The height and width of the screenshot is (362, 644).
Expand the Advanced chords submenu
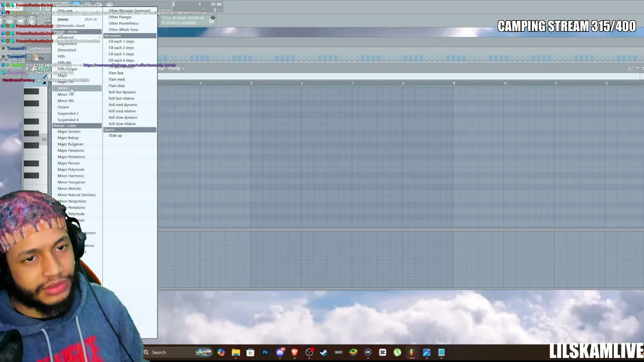[x=77, y=37]
